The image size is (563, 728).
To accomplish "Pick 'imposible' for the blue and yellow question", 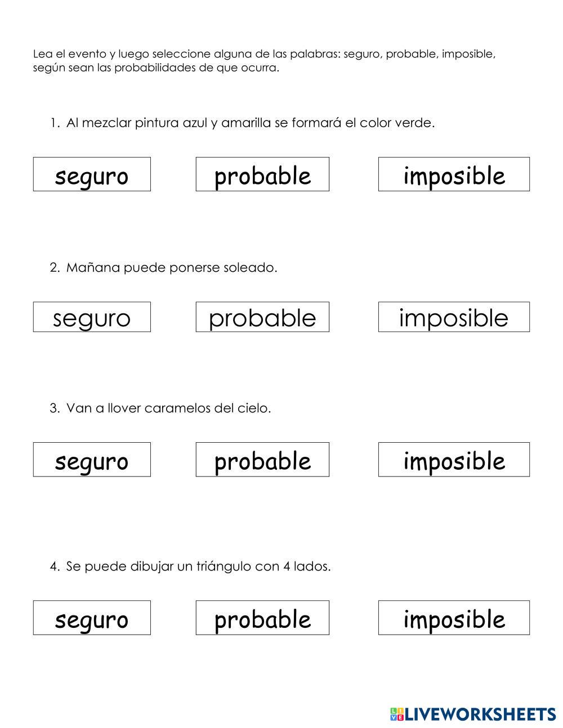I will pos(454,174).
